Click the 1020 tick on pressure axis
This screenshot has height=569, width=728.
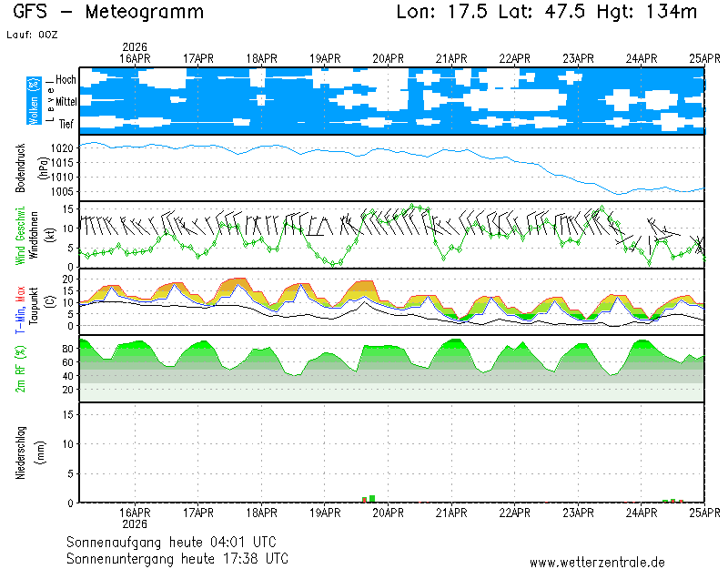pyautogui.click(x=63, y=147)
